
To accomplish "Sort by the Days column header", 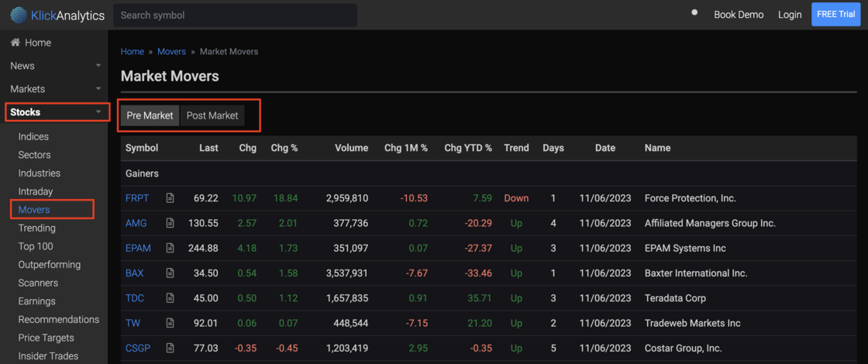I will [553, 148].
